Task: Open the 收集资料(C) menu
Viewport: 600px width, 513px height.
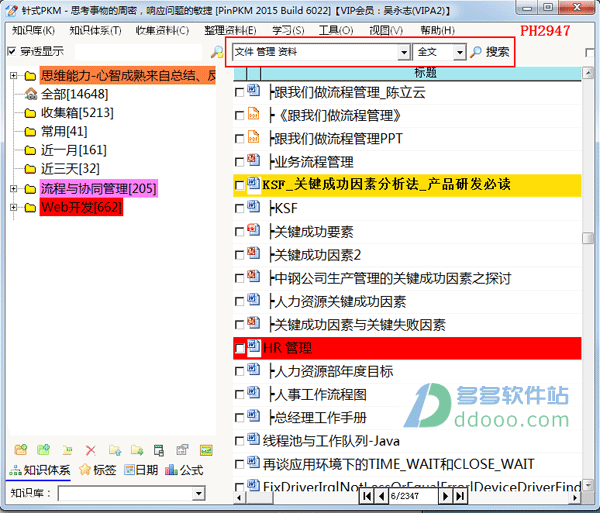Action: tap(162, 30)
